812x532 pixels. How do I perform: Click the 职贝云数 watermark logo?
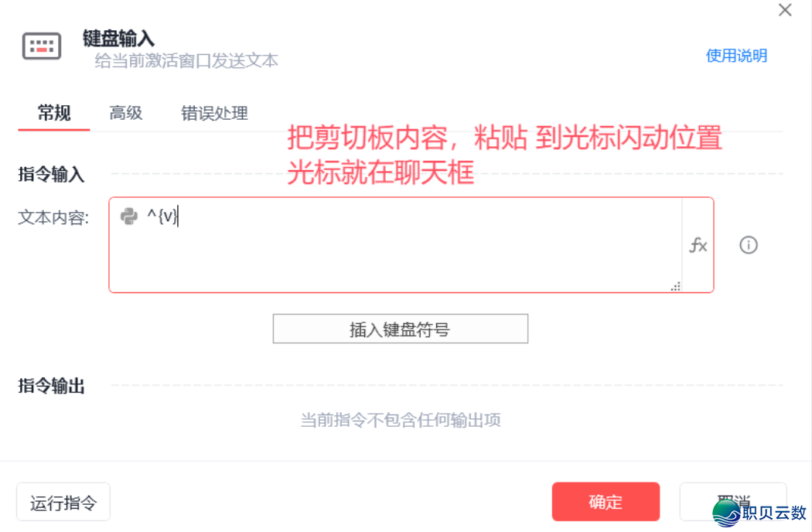click(x=726, y=512)
